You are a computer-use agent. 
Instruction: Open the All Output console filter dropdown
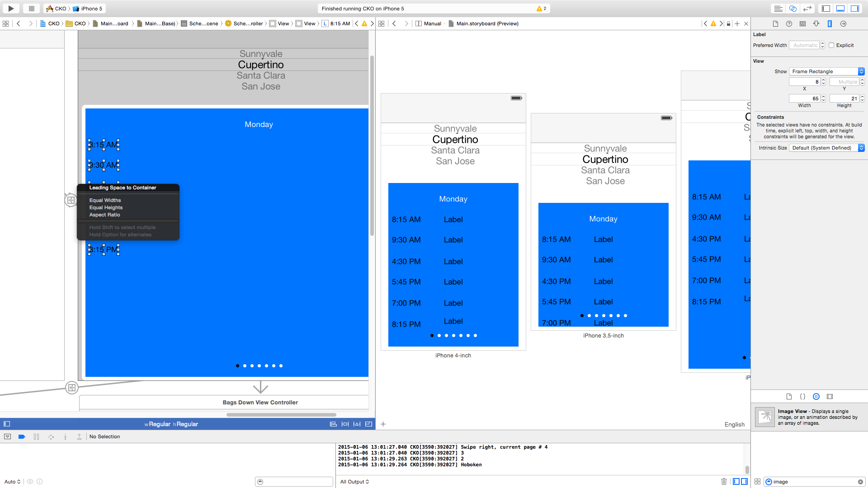[354, 482]
